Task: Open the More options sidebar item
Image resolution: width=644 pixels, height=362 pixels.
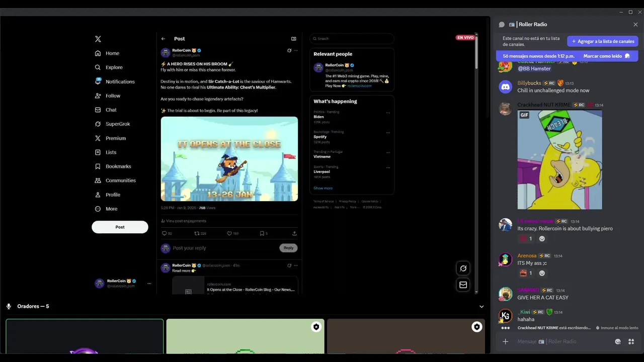Action: (106, 209)
